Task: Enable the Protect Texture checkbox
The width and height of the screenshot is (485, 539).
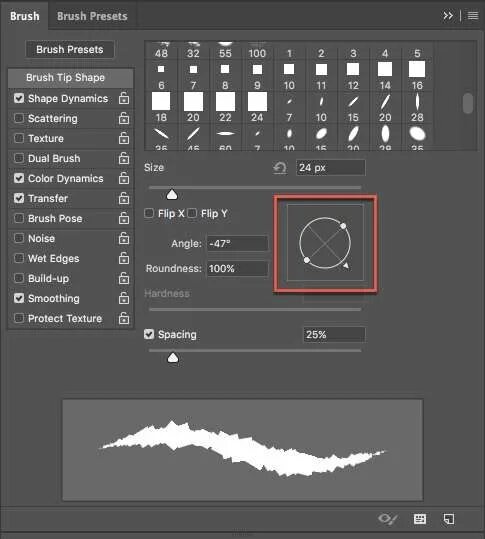Action: pos(19,318)
